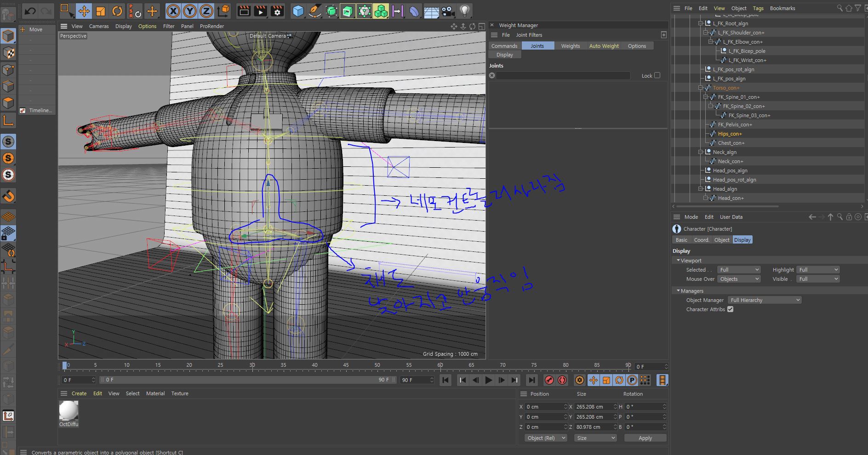This screenshot has height=455, width=868.
Task: Render the active view clapperboard icon
Action: tap(244, 11)
